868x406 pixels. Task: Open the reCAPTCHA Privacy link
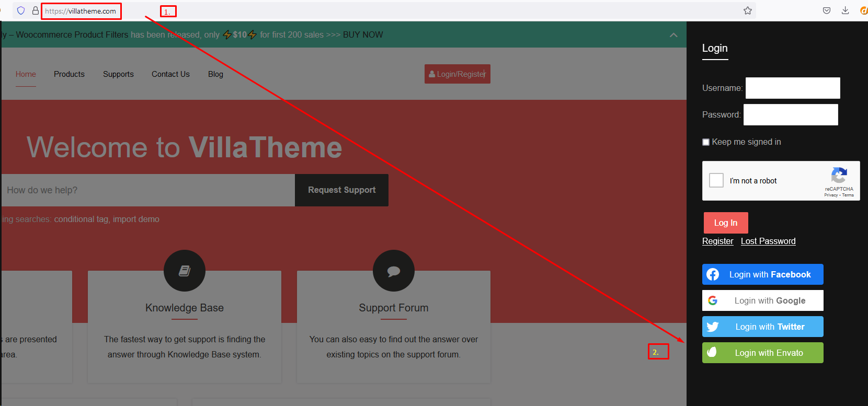pyautogui.click(x=831, y=195)
